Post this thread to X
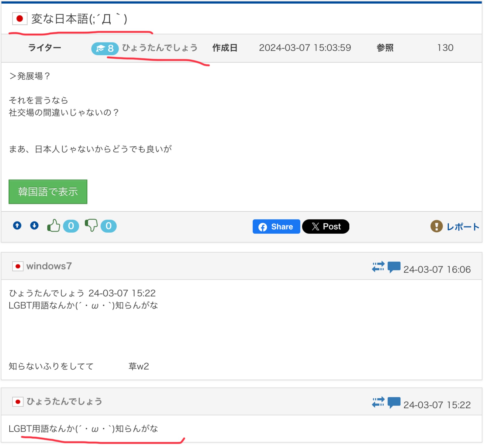 tap(326, 227)
